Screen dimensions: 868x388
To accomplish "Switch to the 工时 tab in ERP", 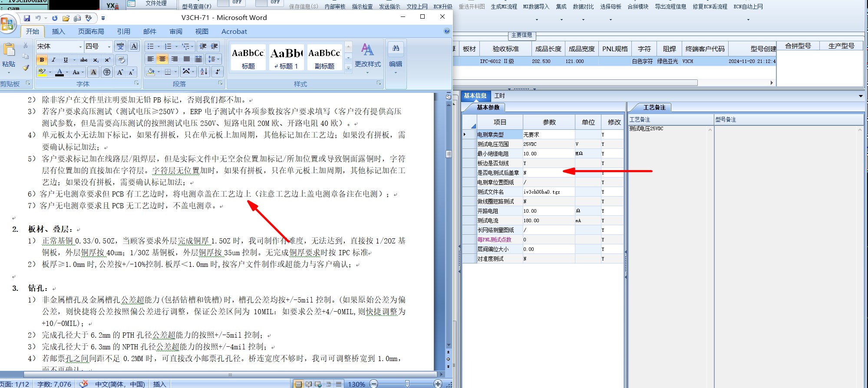I will pyautogui.click(x=499, y=95).
